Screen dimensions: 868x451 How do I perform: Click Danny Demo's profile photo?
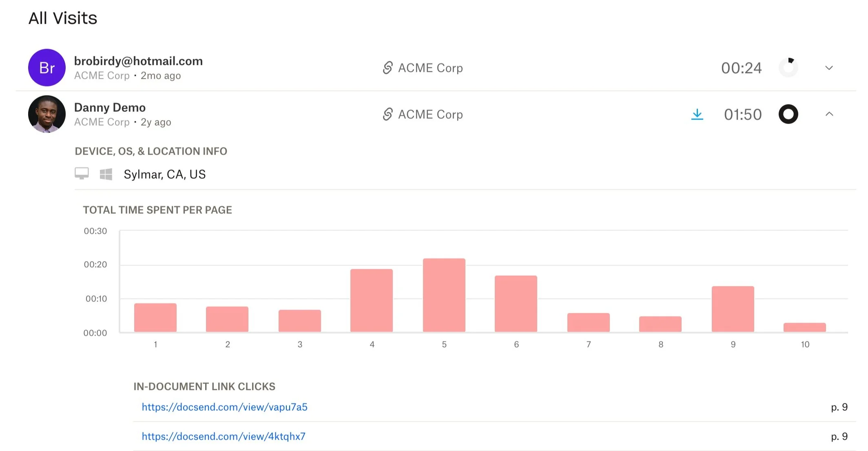47,114
